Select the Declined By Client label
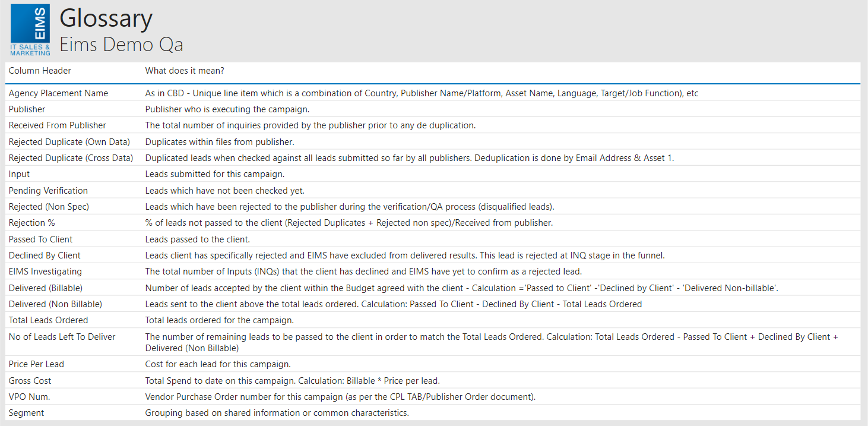This screenshot has width=868, height=426. click(45, 255)
